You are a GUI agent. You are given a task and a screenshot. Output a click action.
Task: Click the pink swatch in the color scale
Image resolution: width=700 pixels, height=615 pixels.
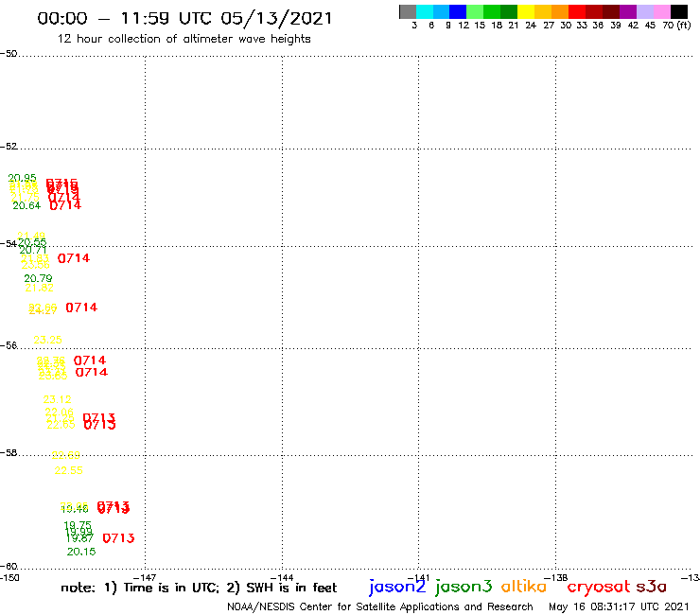[x=662, y=11]
